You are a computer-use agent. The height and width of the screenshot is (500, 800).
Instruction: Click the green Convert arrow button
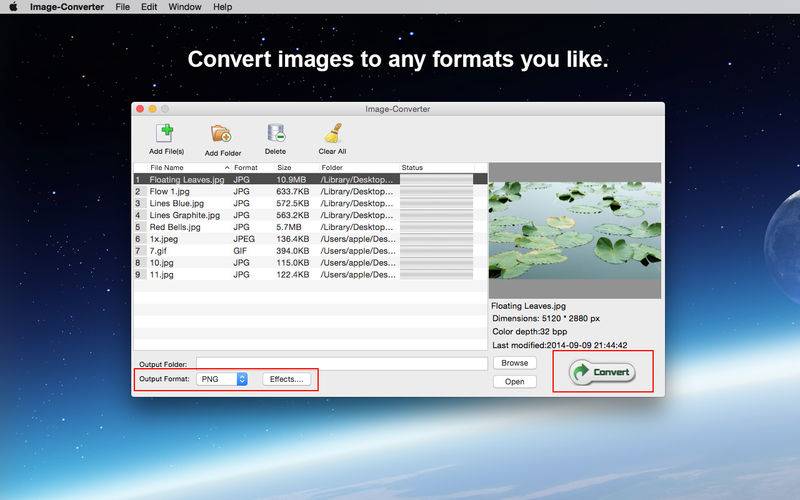pos(602,372)
